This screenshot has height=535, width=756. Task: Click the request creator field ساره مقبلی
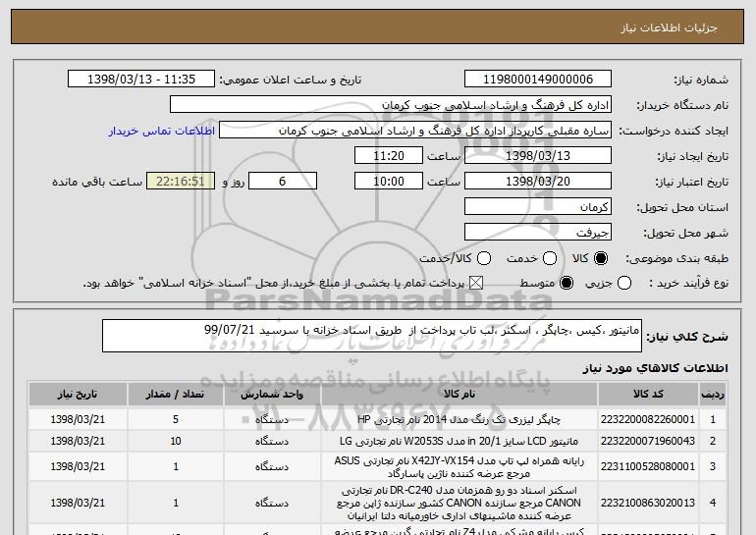(415, 131)
